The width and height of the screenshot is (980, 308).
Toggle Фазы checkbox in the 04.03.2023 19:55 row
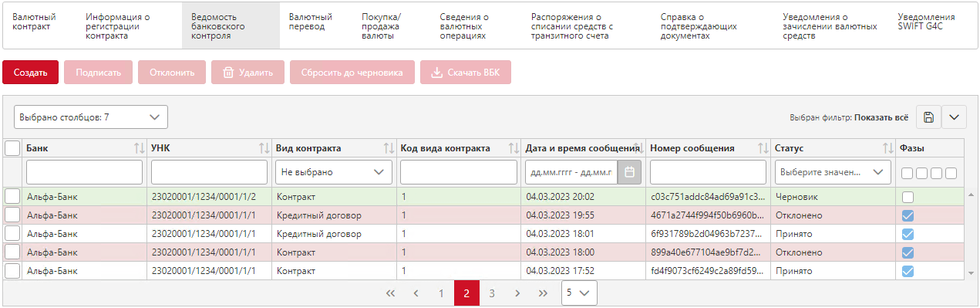908,215
